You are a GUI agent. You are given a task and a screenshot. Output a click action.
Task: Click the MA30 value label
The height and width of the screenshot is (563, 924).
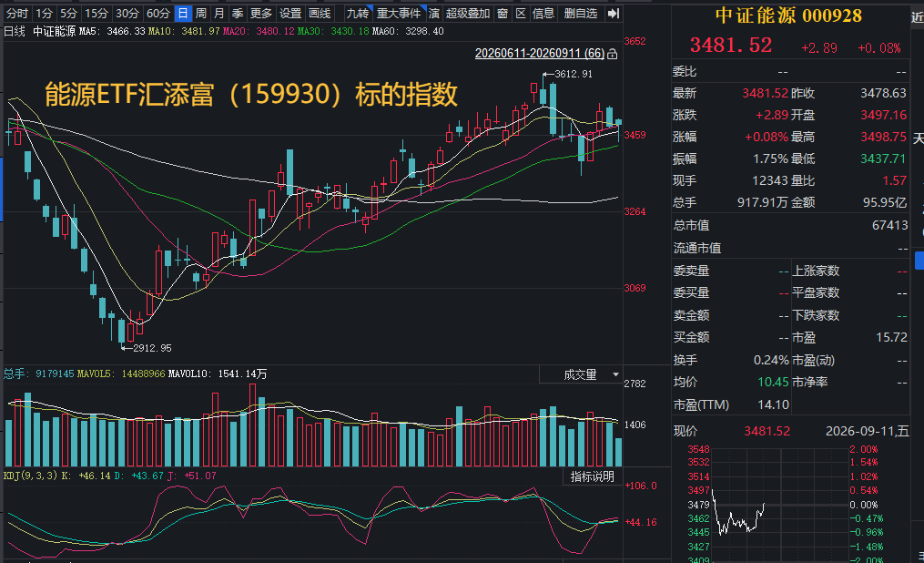click(333, 31)
